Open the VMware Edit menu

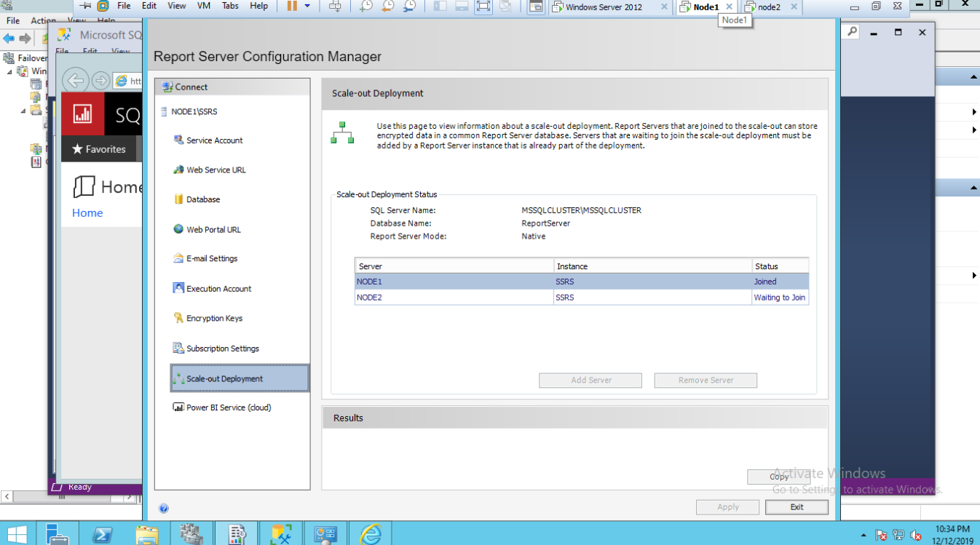click(149, 6)
